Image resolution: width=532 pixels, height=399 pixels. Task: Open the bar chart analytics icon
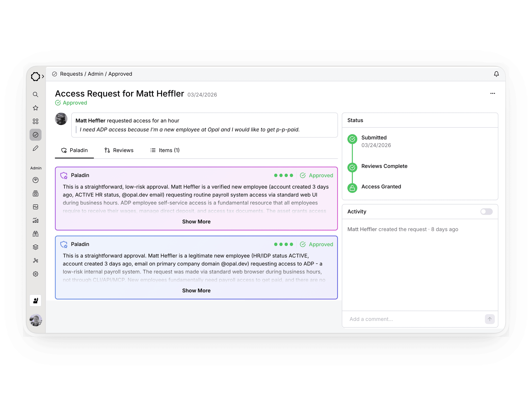[35, 220]
